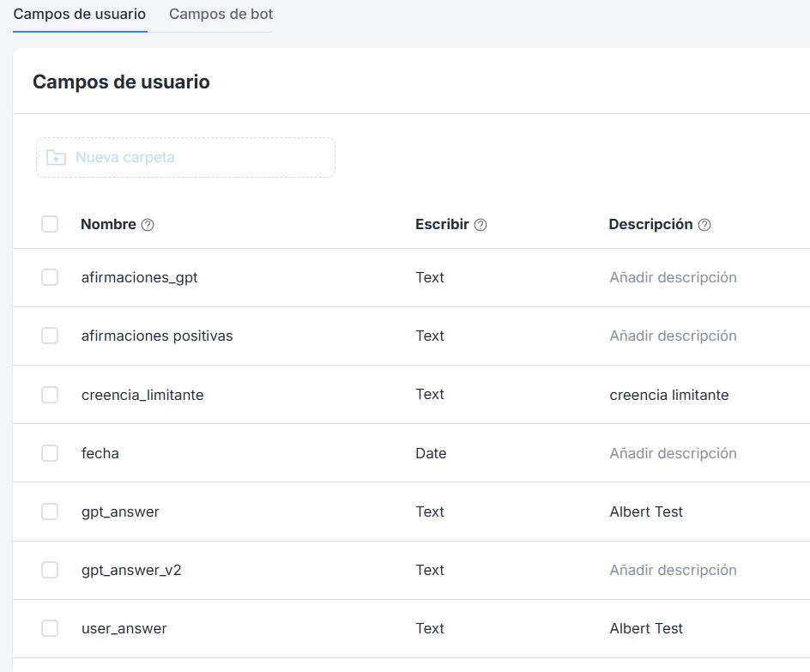Select checkbox for creencia_limitante field
This screenshot has height=672, width=810.
pos(50,395)
